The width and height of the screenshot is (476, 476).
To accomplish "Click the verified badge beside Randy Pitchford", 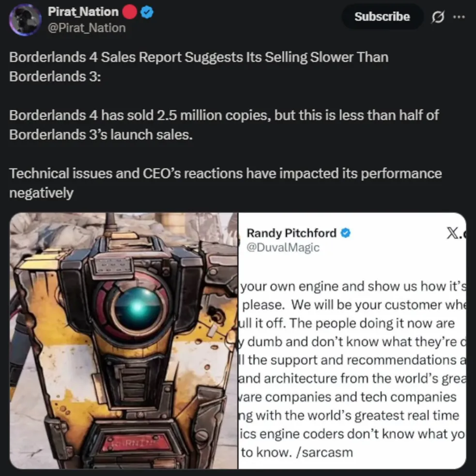I will 345,233.
